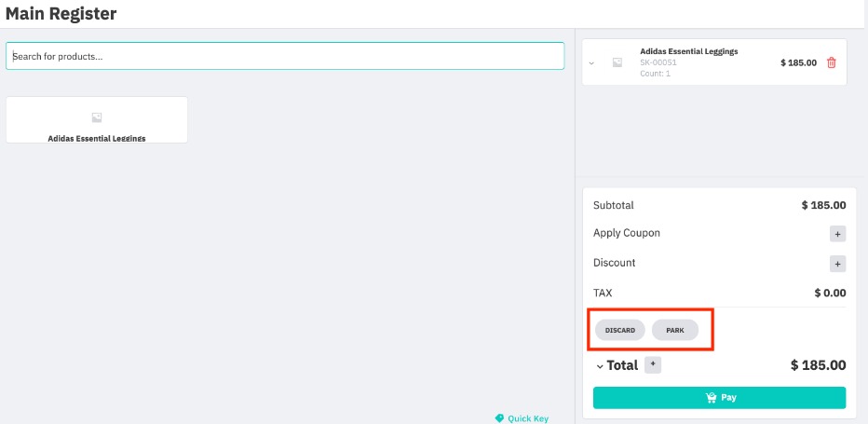Click the plus icon beside Apply Coupon
This screenshot has height=424, width=868.
coord(837,234)
